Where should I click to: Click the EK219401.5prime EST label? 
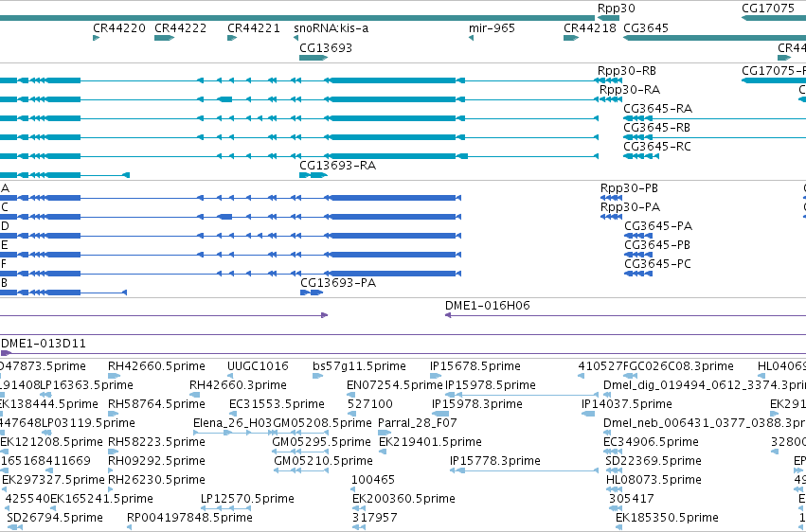point(430,443)
